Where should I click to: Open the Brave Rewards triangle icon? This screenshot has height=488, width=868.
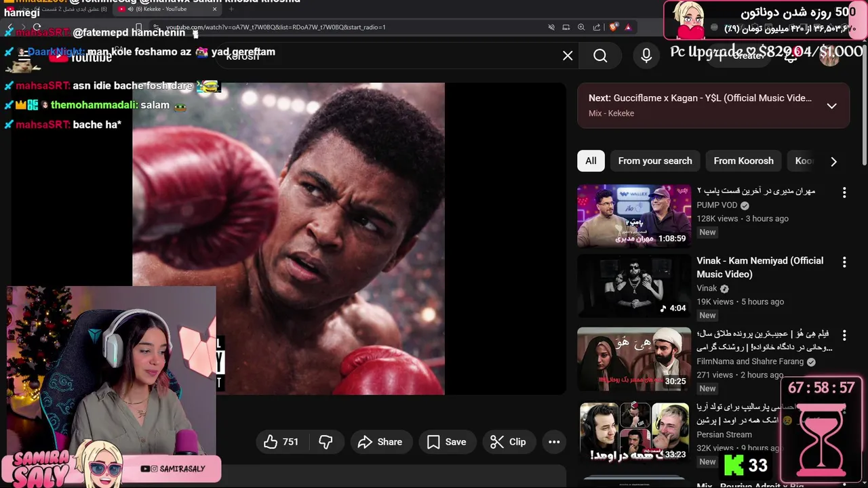629,27
